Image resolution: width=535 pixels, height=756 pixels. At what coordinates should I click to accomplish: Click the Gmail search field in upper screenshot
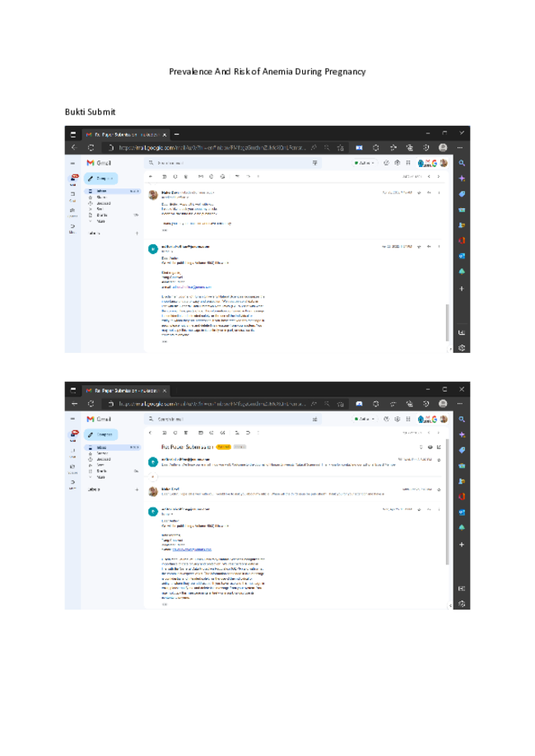[x=233, y=163]
